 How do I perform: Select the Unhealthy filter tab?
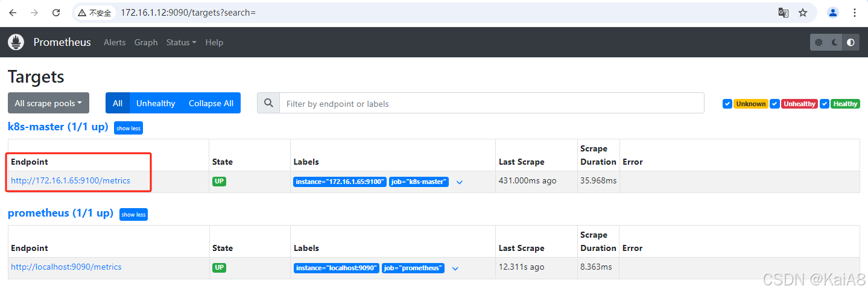click(156, 103)
